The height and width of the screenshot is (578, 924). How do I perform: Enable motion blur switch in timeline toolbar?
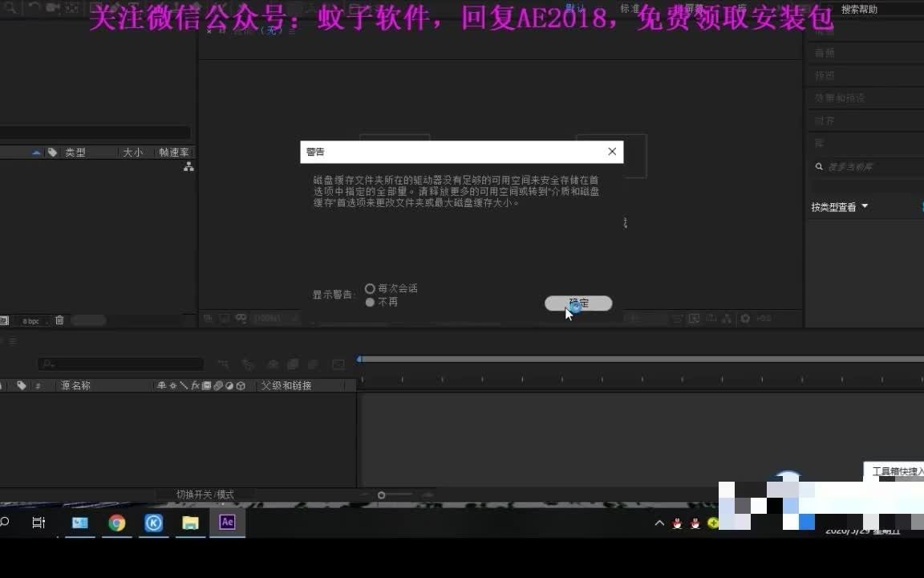(x=313, y=364)
